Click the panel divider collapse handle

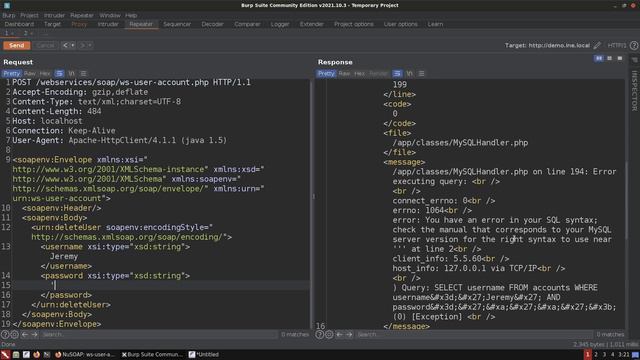[313, 196]
